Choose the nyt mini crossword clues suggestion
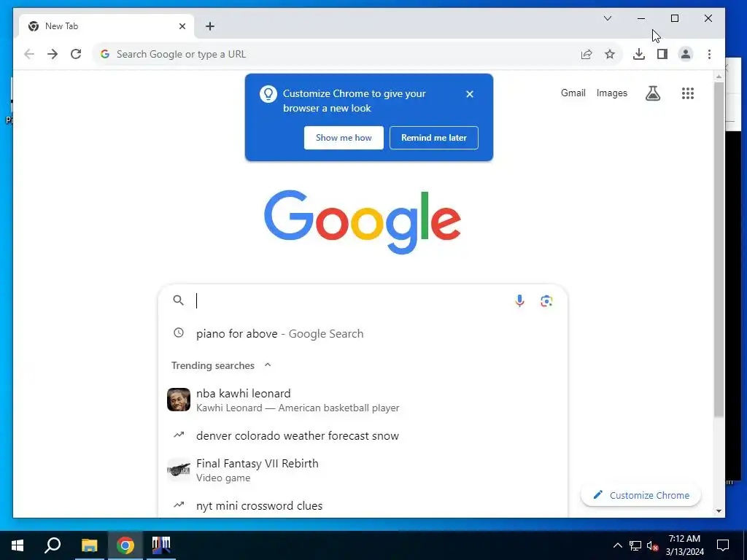Screen dimensions: 747x560 click(363, 505)
